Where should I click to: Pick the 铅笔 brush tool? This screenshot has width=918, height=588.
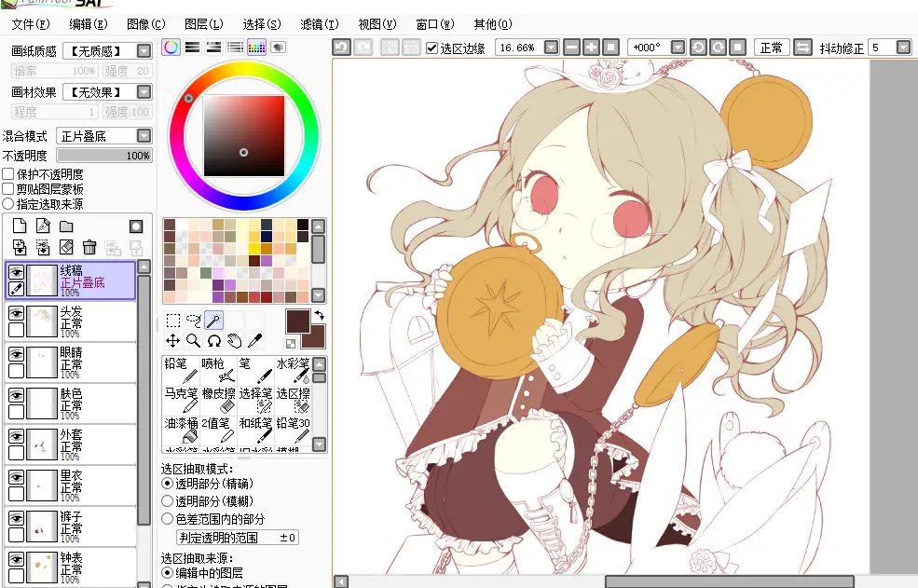coord(181,370)
